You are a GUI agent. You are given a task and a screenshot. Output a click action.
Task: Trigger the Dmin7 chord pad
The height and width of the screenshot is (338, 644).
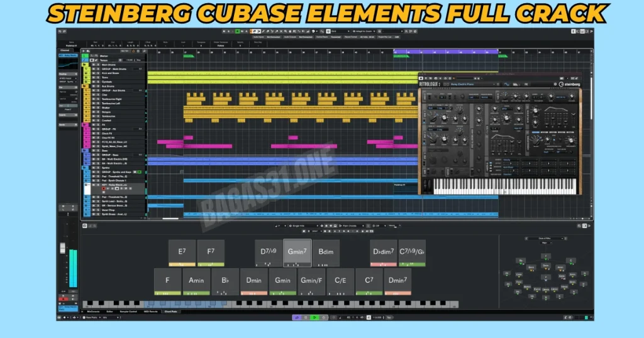397,281
